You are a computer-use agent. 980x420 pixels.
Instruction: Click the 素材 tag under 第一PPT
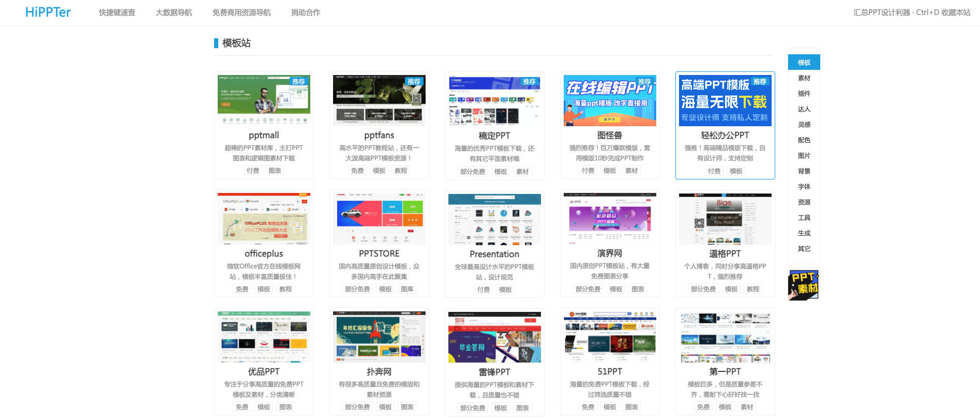click(747, 407)
